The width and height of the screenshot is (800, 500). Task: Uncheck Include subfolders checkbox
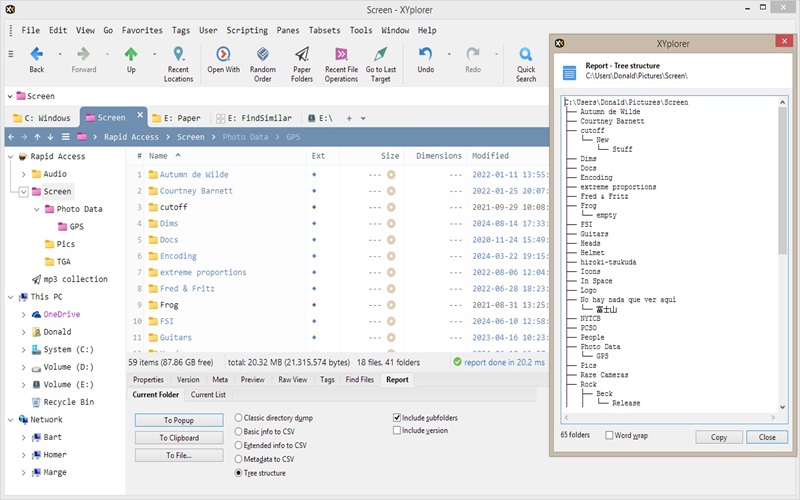(396, 417)
